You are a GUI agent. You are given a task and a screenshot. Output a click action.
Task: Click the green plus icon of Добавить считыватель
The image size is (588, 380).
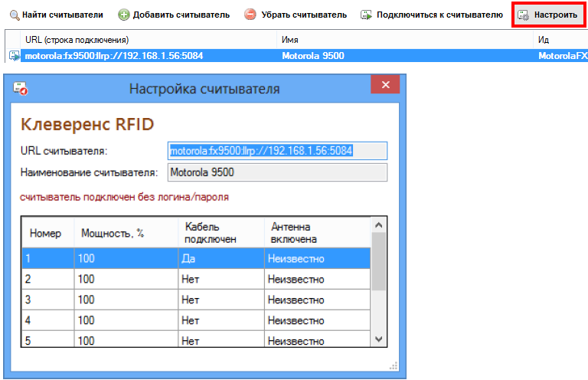click(123, 15)
